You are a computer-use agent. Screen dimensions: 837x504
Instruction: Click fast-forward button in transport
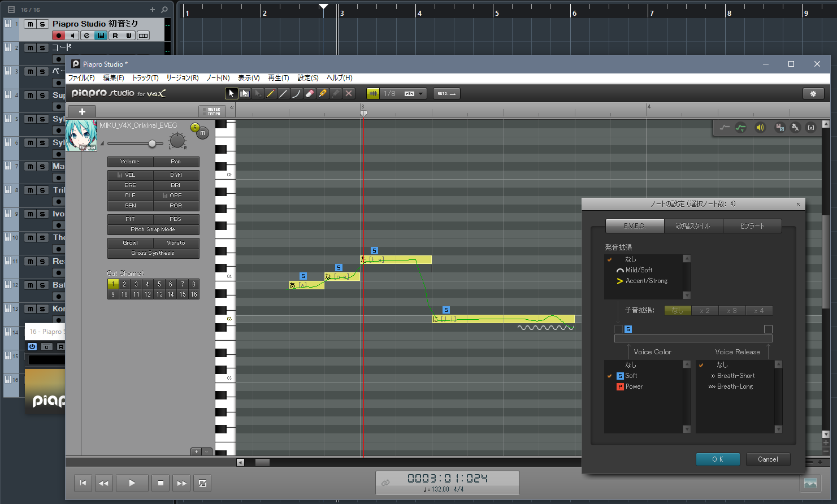181,483
